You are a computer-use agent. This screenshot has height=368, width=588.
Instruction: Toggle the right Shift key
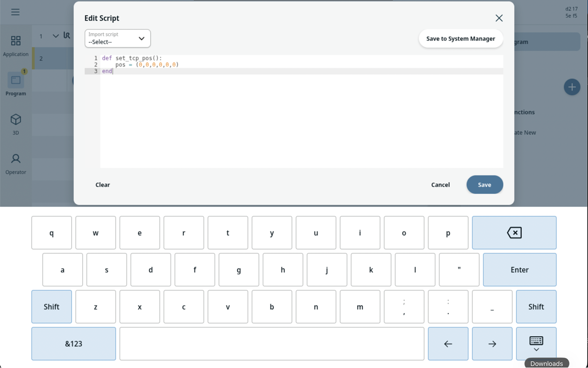tap(536, 307)
